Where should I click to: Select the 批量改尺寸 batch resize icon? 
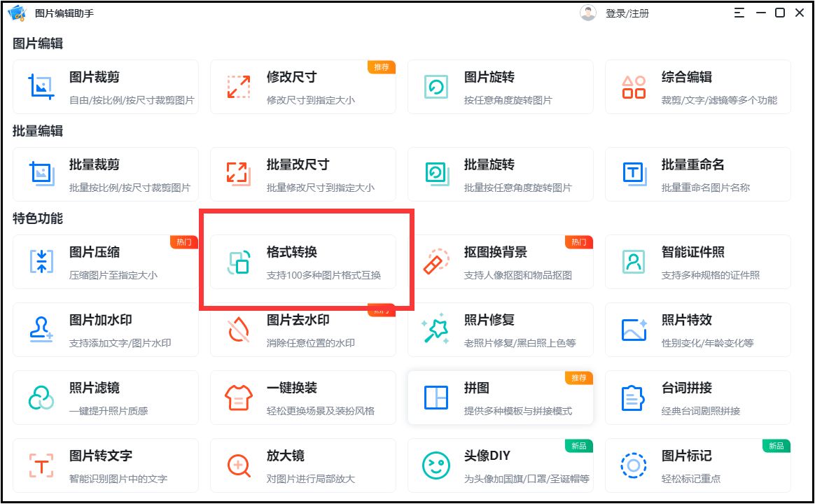point(236,174)
